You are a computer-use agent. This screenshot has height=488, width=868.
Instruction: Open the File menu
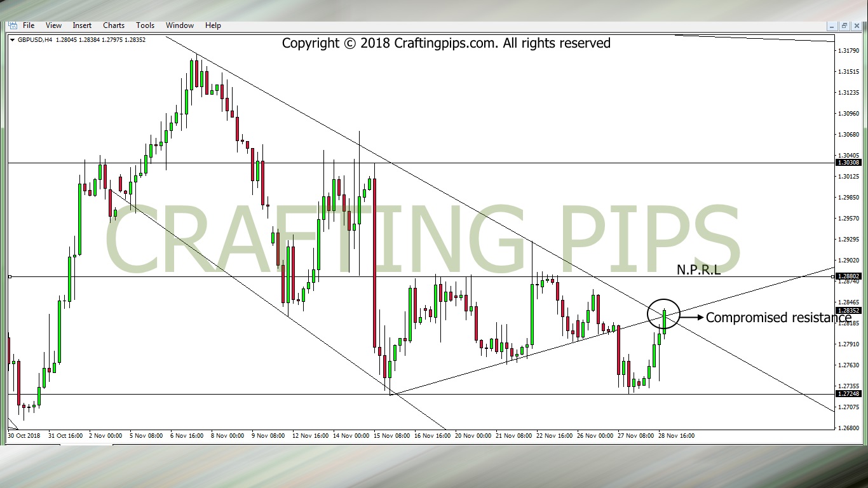click(x=29, y=25)
